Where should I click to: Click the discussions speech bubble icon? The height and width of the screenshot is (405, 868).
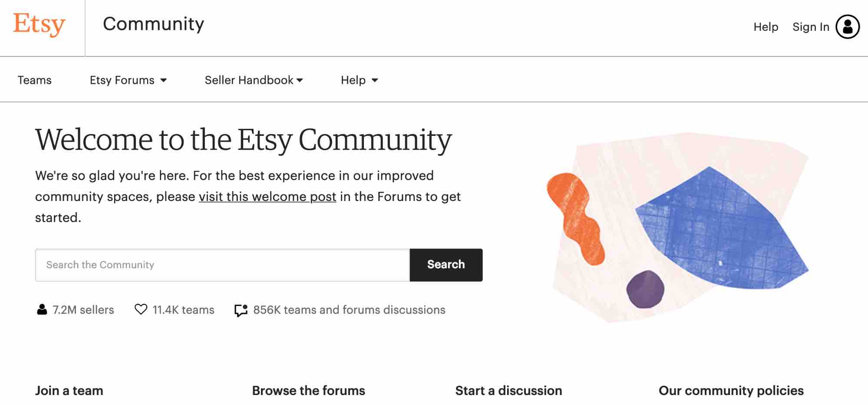[x=241, y=310]
